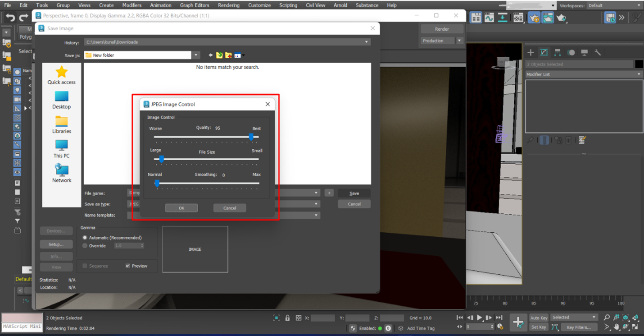Image resolution: width=644 pixels, height=336 pixels.
Task: Open the Animation menu
Action: pos(160,5)
